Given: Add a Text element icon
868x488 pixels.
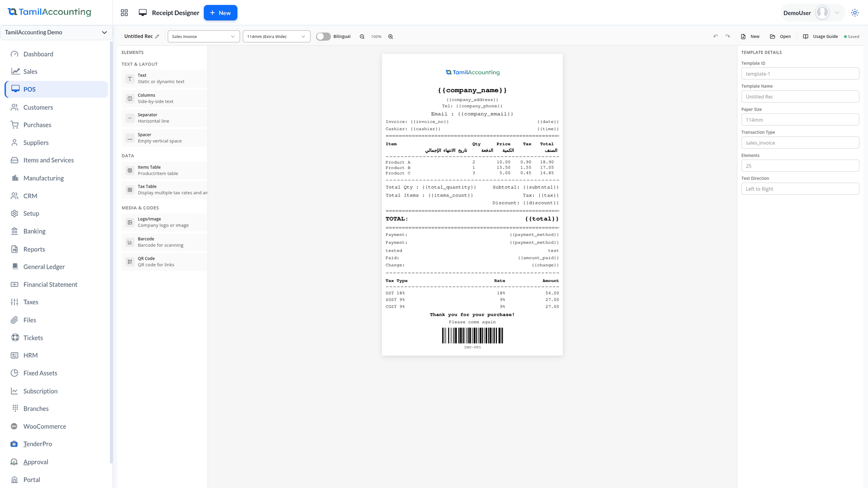Looking at the screenshot, I should (130, 79).
